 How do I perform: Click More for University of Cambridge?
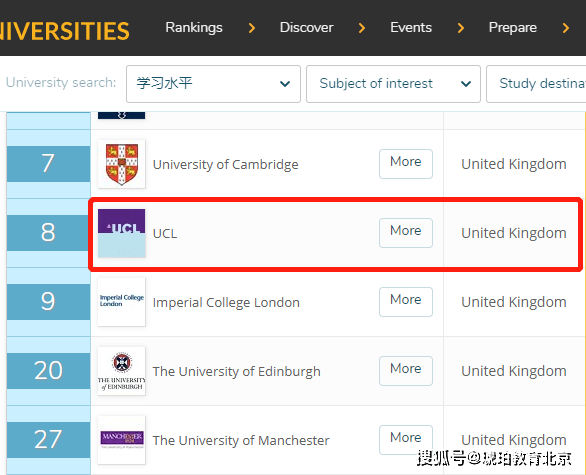(x=406, y=164)
